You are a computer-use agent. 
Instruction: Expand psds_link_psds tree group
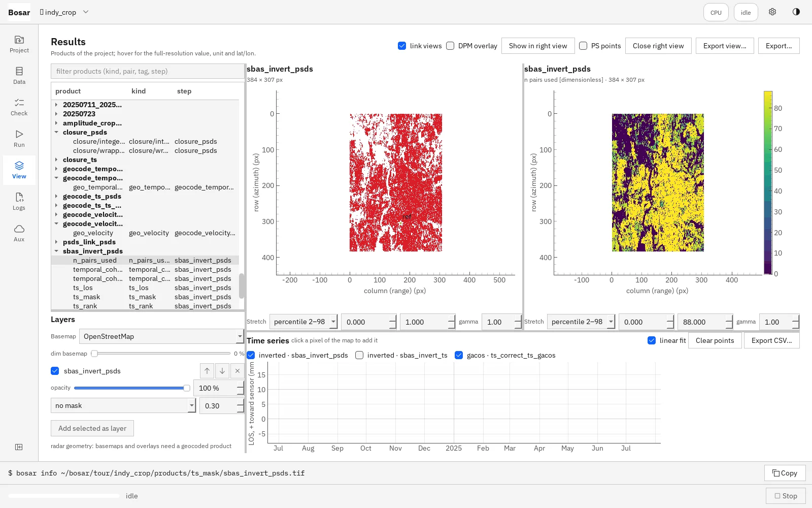(56, 242)
